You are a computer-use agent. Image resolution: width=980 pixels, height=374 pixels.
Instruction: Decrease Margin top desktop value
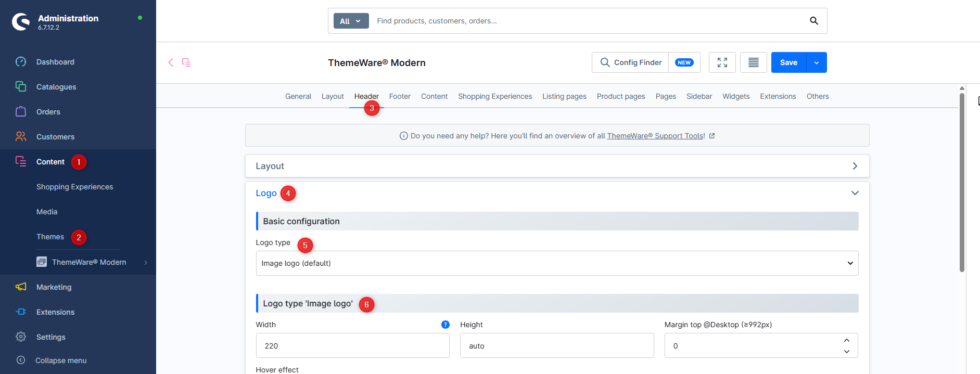(847, 352)
